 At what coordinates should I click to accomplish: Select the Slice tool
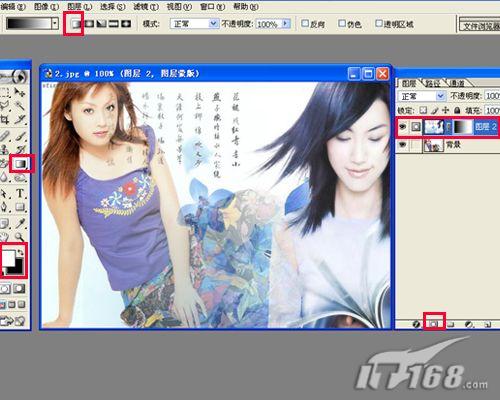click(x=20, y=119)
